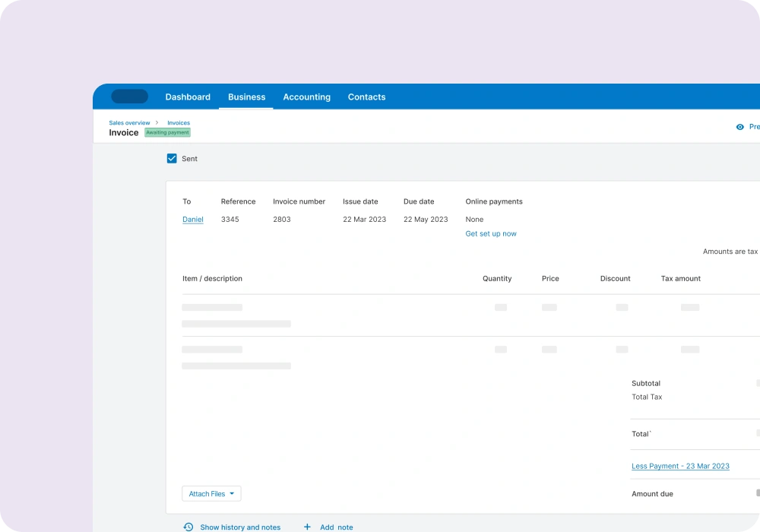760x532 pixels.
Task: Click the Amount due label
Action: tap(652, 494)
